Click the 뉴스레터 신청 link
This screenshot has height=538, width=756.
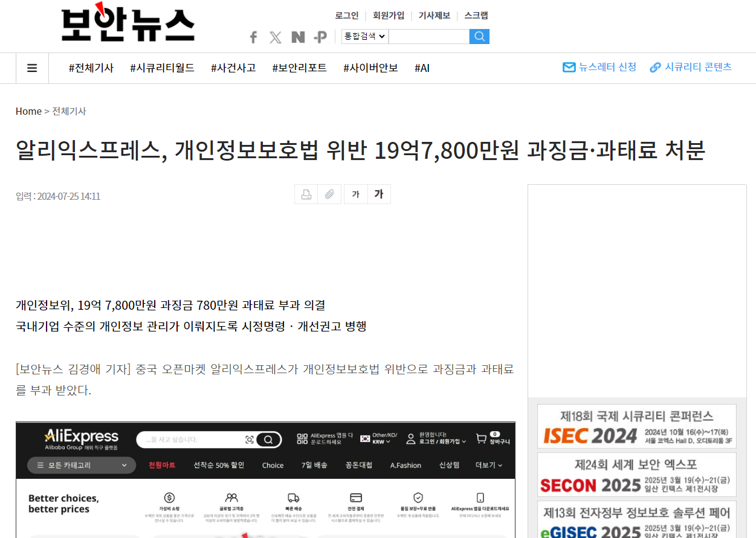(x=607, y=67)
